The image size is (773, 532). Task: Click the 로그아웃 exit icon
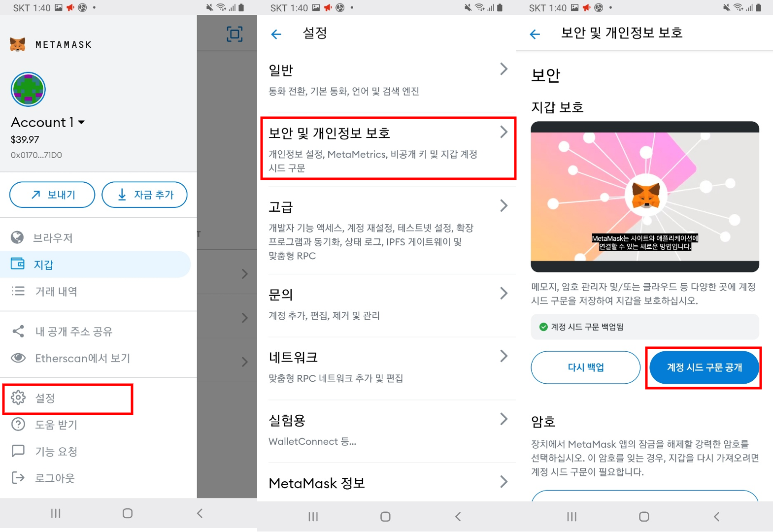coord(18,477)
